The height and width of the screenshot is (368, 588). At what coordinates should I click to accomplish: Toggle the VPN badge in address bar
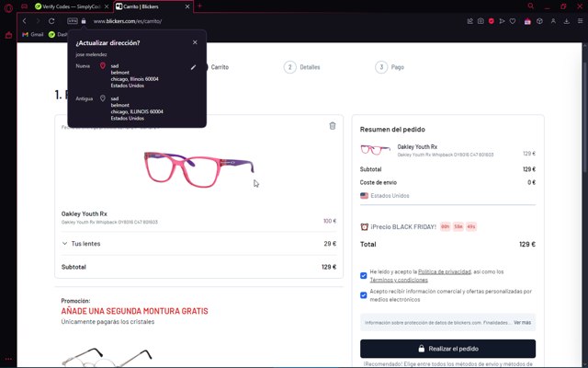coord(73,21)
